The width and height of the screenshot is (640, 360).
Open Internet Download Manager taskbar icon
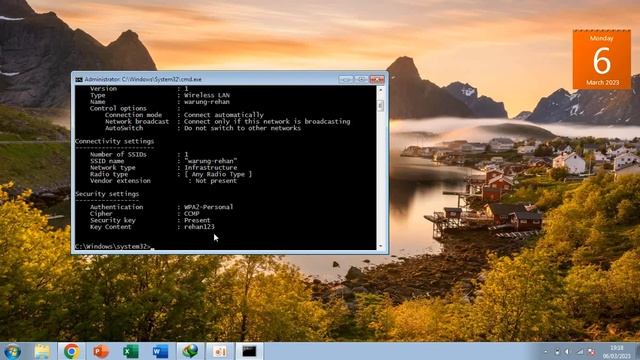point(190,351)
